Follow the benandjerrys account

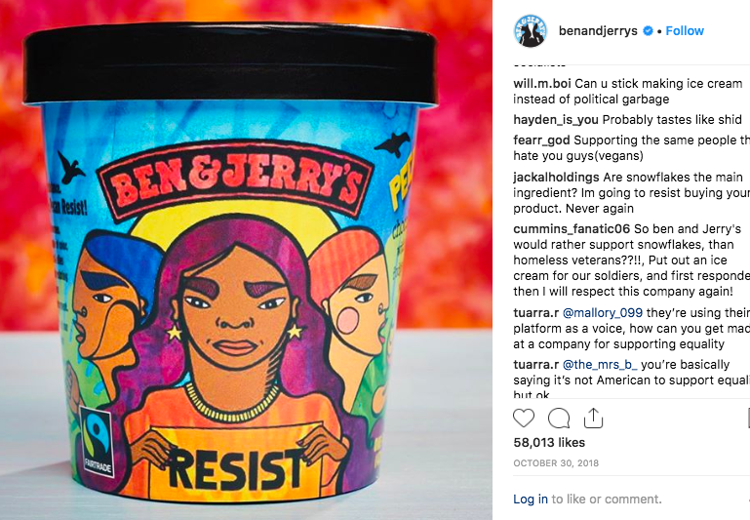pyautogui.click(x=684, y=31)
